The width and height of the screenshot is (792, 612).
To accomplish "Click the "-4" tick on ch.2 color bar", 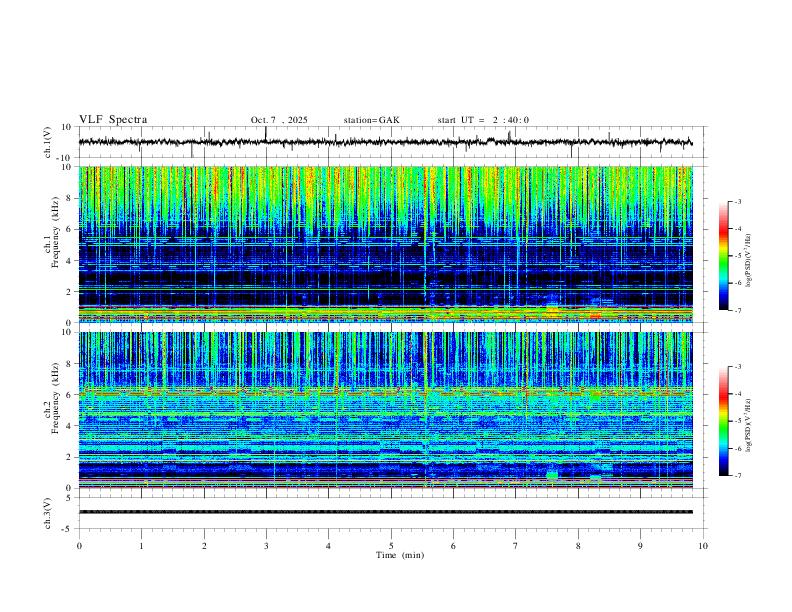I will (x=738, y=394).
